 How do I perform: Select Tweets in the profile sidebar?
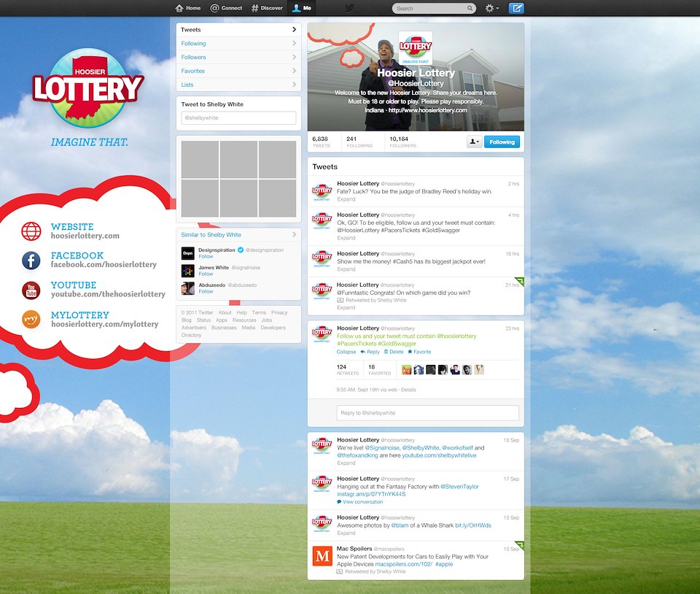click(238, 29)
